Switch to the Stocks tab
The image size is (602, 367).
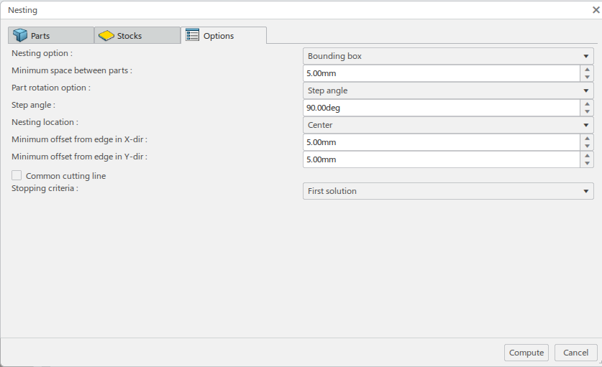pos(137,35)
